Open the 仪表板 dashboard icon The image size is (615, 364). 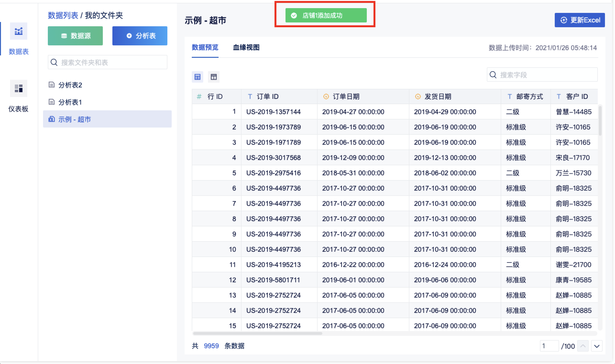coord(18,88)
